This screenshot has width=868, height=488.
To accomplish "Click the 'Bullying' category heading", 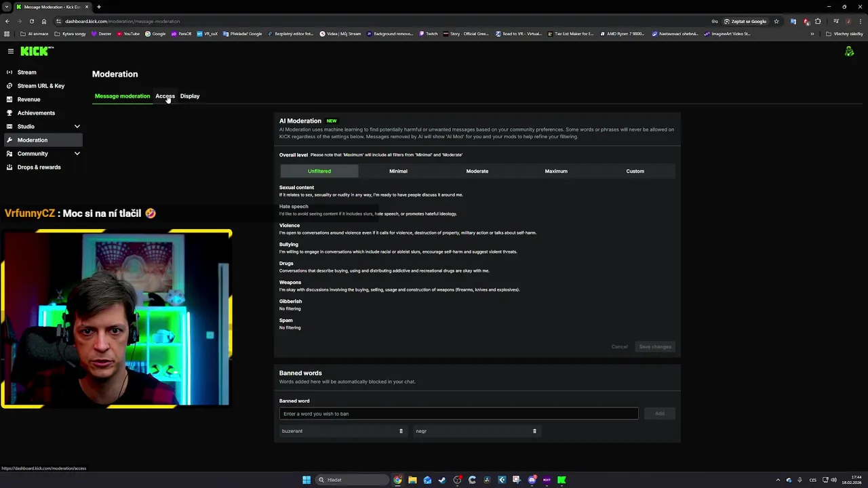I will (x=289, y=244).
